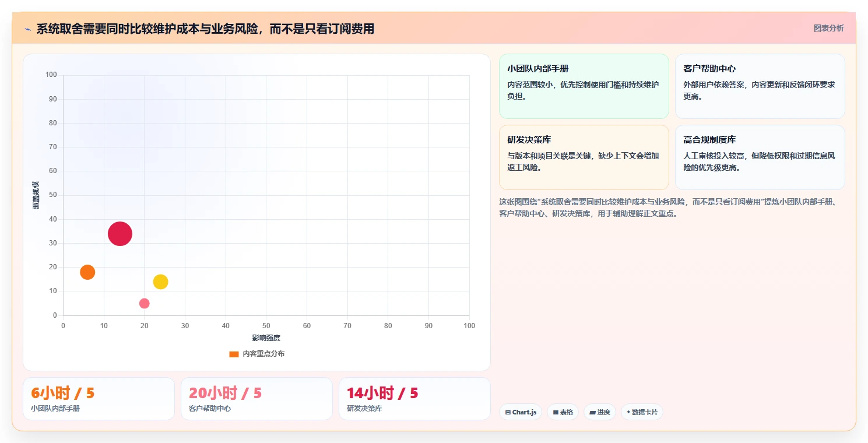
Task: Click the 20小时 / 5 stat value
Action: tap(225, 393)
